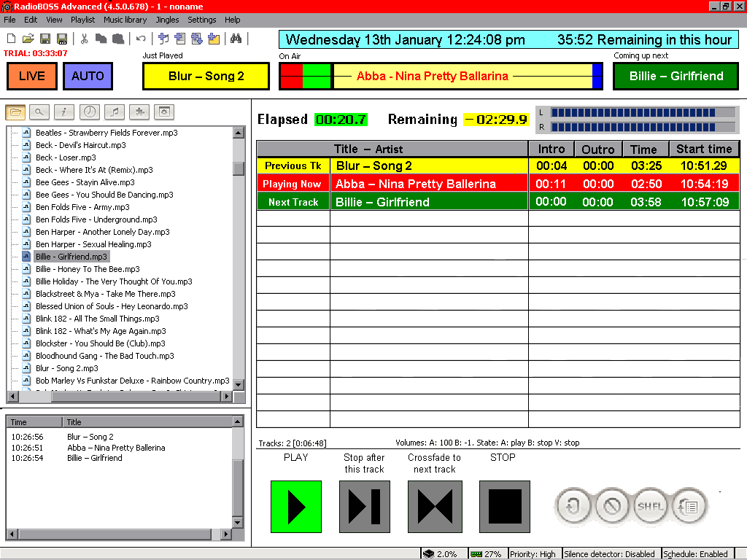Click the Start time column header
The image size is (747, 560).
704,149
